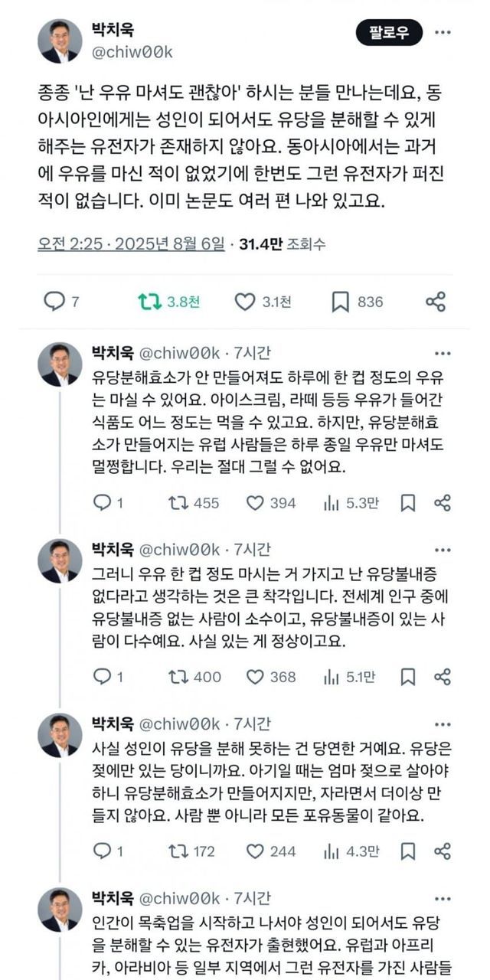The width and height of the screenshot is (490, 980).
Task: Open the main post's three-dot menu
Action: 443,33
